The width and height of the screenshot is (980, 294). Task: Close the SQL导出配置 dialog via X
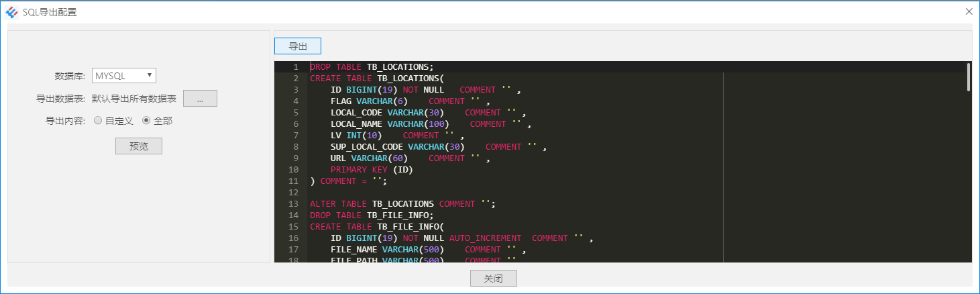pyautogui.click(x=969, y=11)
